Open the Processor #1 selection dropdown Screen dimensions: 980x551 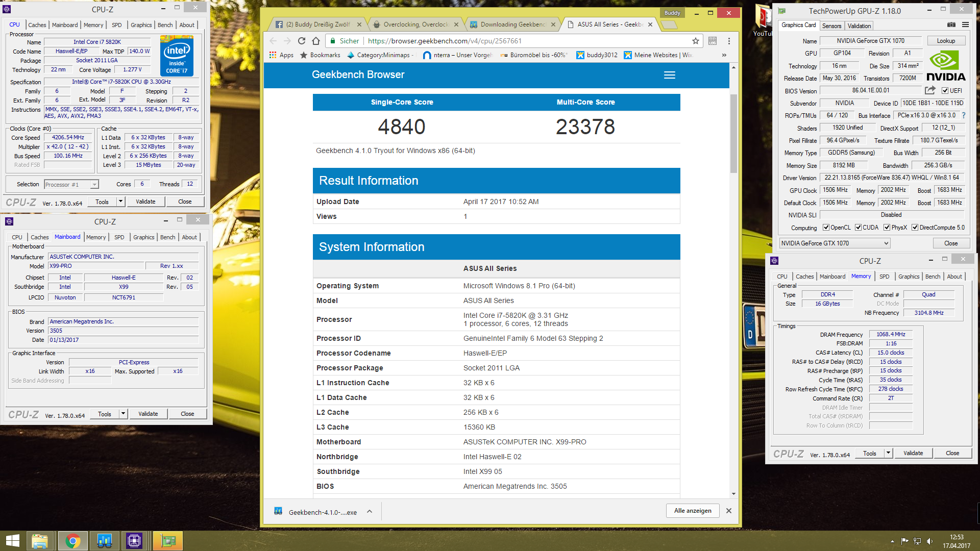71,185
